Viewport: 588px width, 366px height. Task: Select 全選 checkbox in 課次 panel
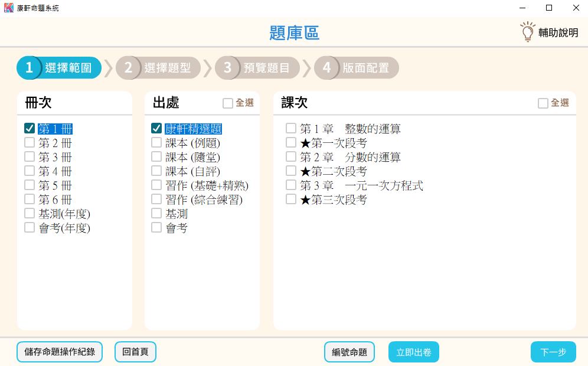tap(543, 103)
